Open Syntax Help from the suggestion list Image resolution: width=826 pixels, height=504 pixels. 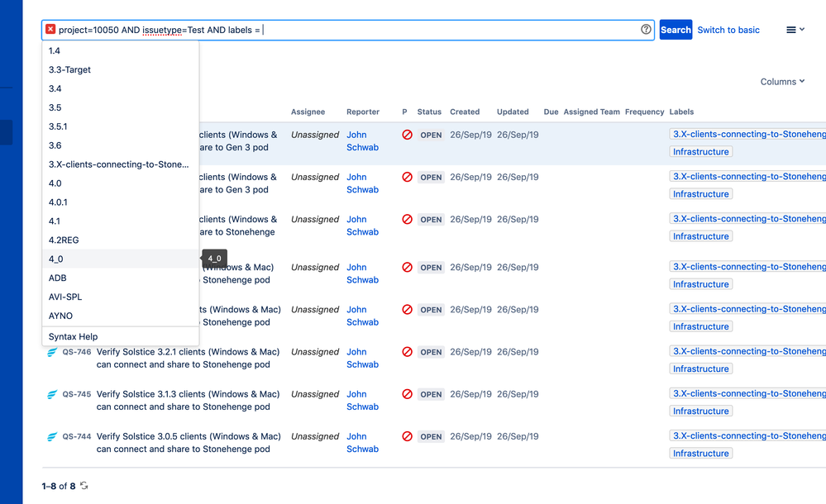click(x=73, y=337)
